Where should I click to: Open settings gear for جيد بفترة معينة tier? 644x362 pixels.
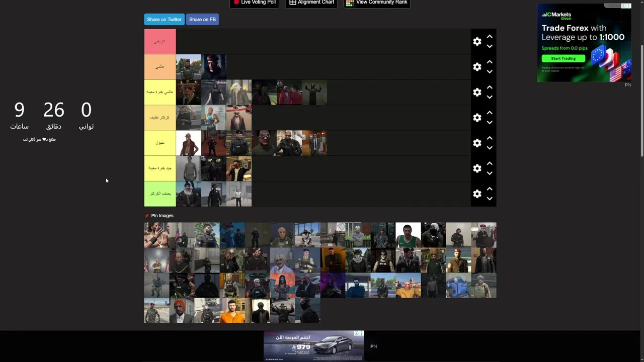click(477, 168)
